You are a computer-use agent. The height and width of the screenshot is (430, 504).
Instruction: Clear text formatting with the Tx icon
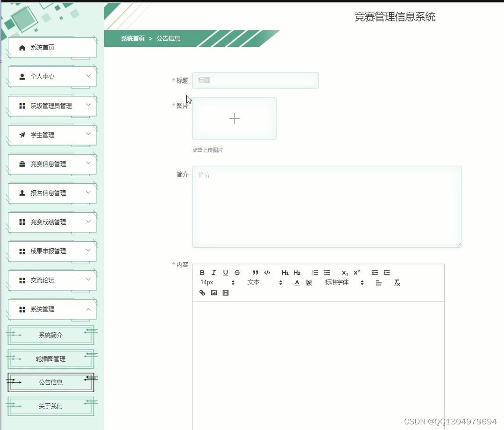tap(396, 282)
